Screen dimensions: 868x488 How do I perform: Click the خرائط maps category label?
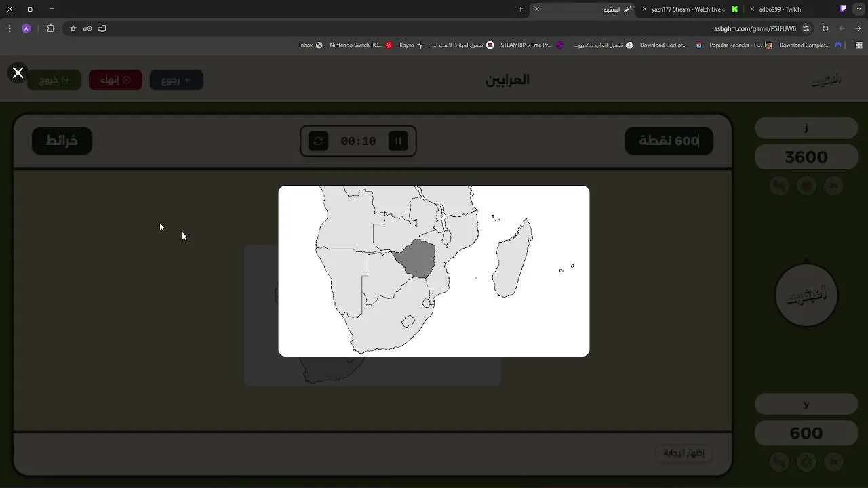click(62, 140)
